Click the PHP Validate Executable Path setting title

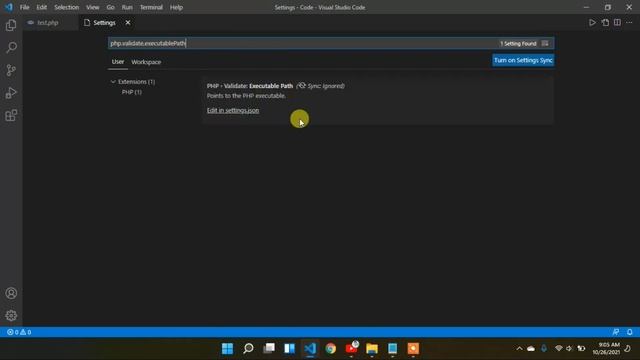click(x=250, y=86)
